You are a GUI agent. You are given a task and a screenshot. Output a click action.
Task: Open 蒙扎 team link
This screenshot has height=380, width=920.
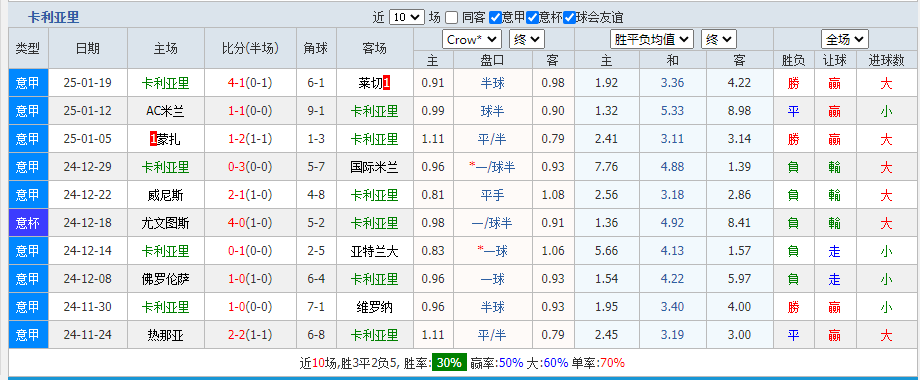click(169, 139)
